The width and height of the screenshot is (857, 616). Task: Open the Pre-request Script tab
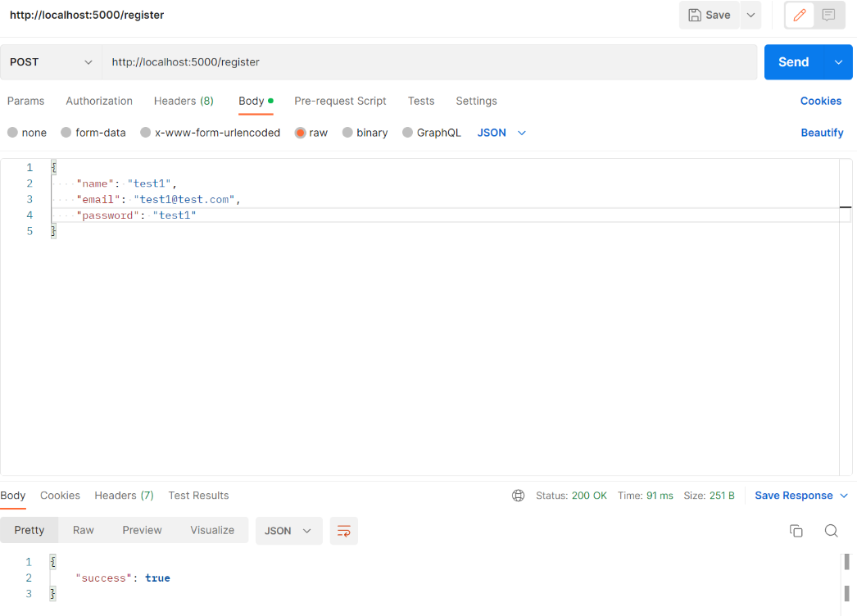pyautogui.click(x=341, y=101)
